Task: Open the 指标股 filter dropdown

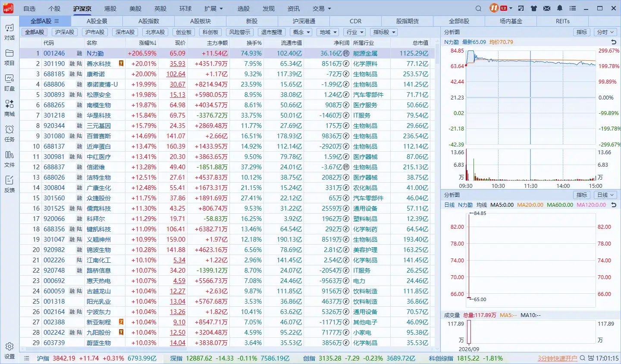Action: 384,32
